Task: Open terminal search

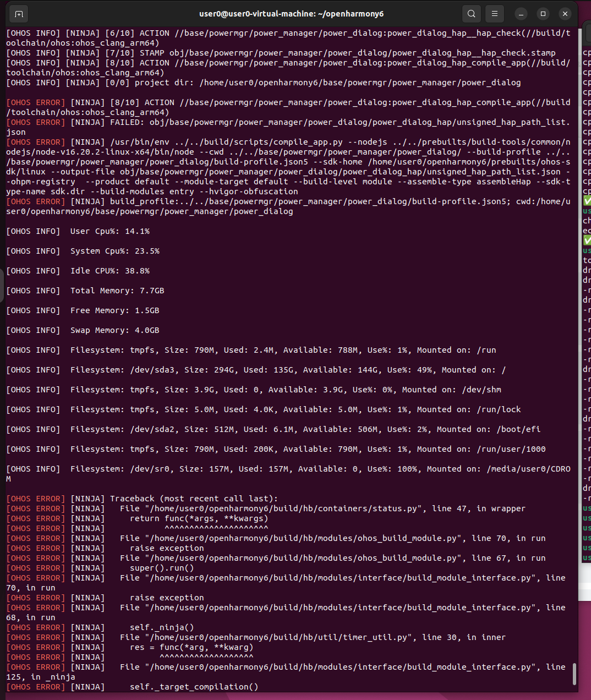Action: (x=472, y=14)
